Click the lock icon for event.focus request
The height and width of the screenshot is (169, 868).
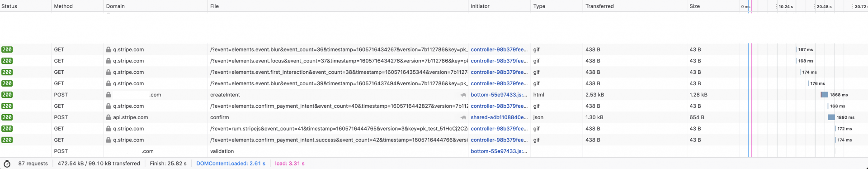(x=108, y=61)
